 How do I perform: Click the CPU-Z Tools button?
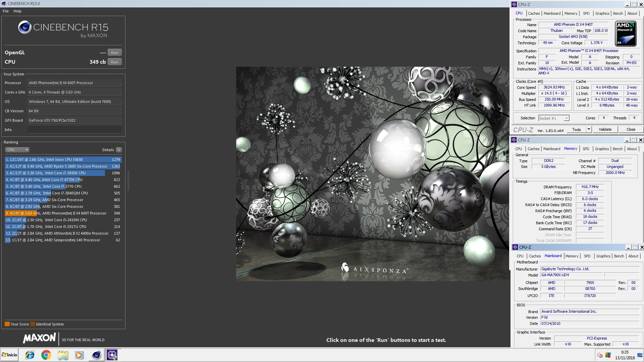tap(577, 130)
